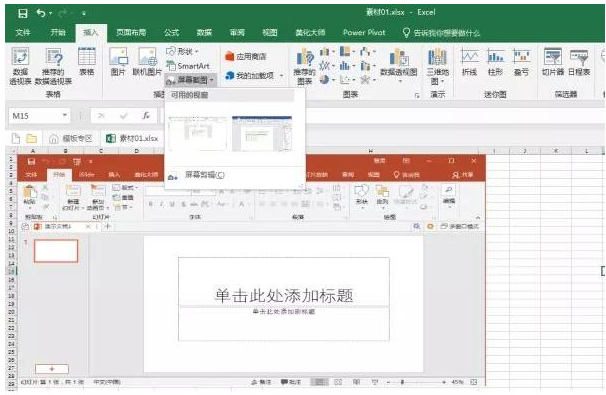The image size is (606, 395).
Task: Open the Customize Quick Access Toolbar menu
Action: point(83,14)
